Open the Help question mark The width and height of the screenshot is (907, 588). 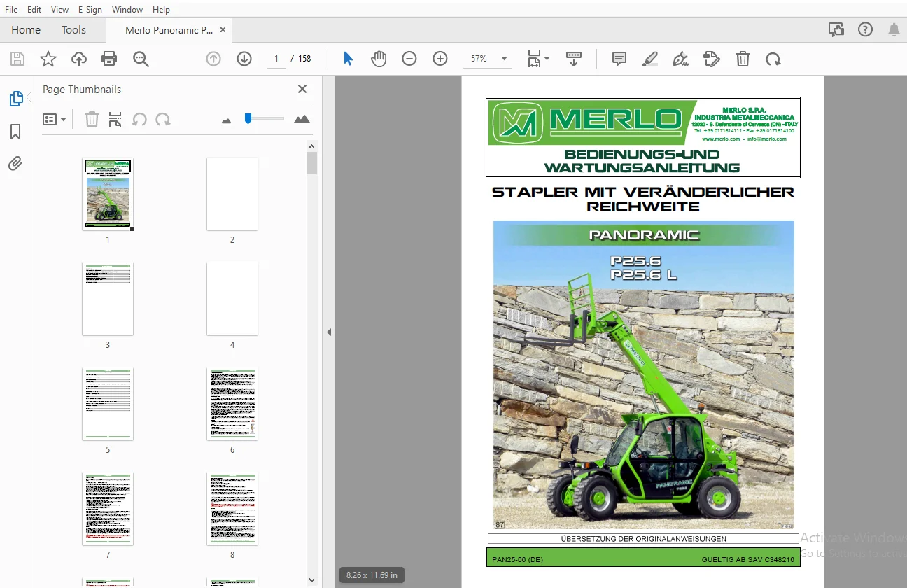pos(865,29)
